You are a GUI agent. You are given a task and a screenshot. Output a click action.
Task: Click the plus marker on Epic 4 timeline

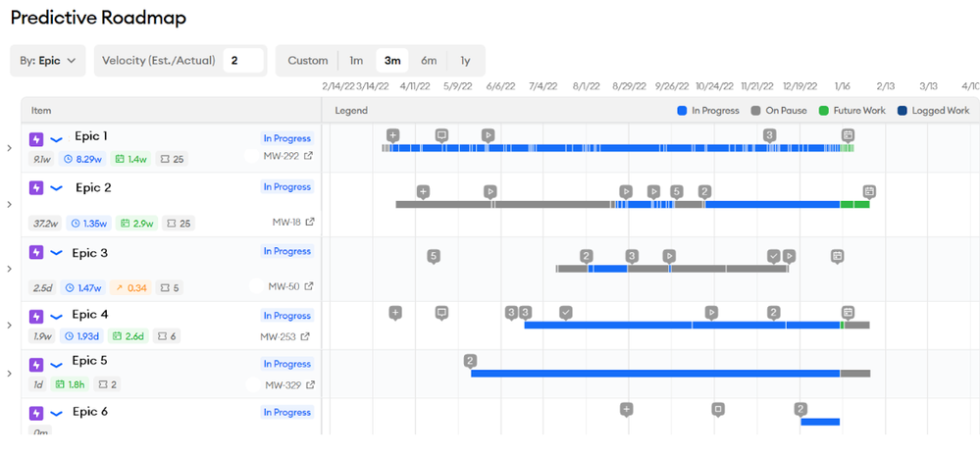[x=395, y=313]
